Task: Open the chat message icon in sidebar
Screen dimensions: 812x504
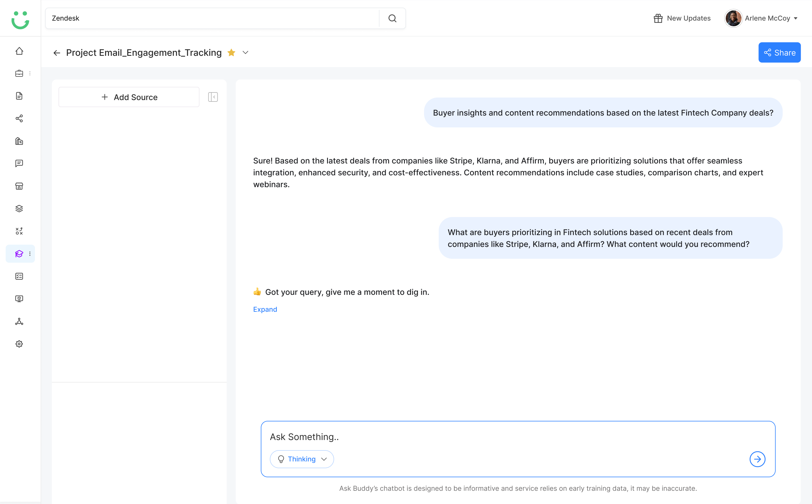Action: click(19, 163)
